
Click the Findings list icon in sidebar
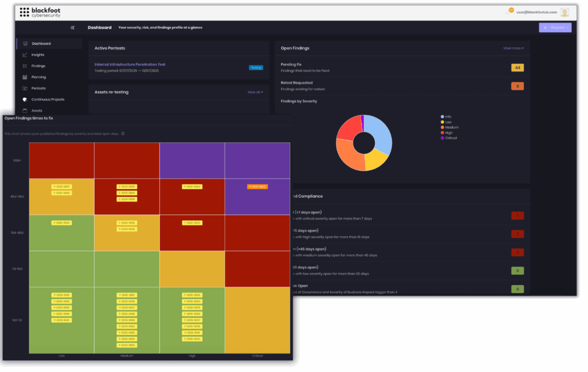tap(25, 66)
